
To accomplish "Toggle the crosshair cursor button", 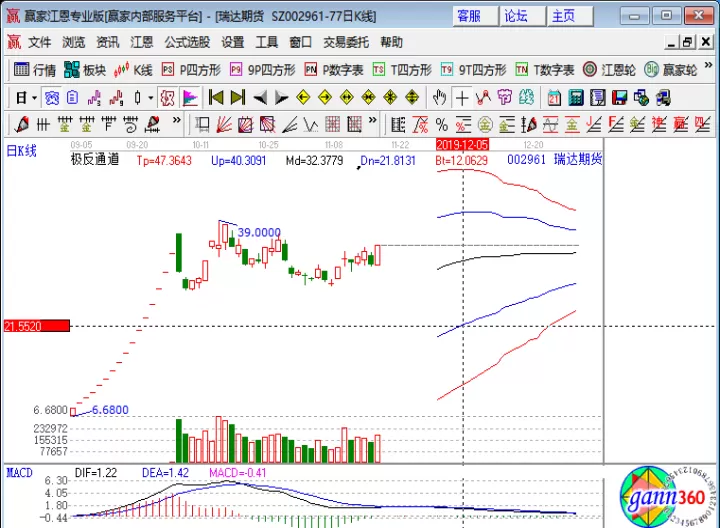I will [461, 97].
